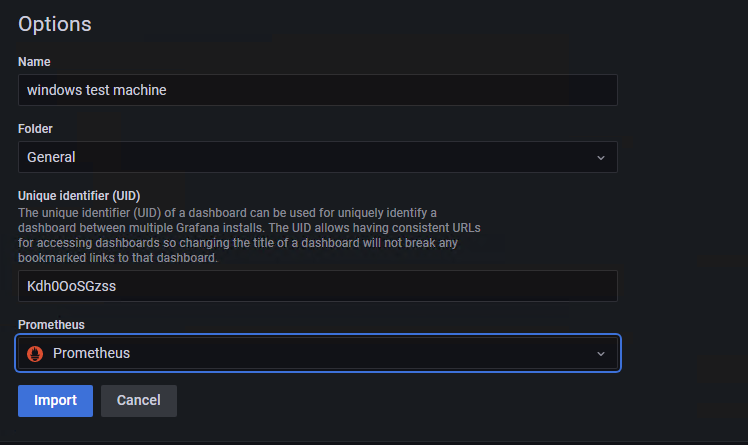Click the Folder field label
The height and width of the screenshot is (445, 748).
pyautogui.click(x=35, y=129)
